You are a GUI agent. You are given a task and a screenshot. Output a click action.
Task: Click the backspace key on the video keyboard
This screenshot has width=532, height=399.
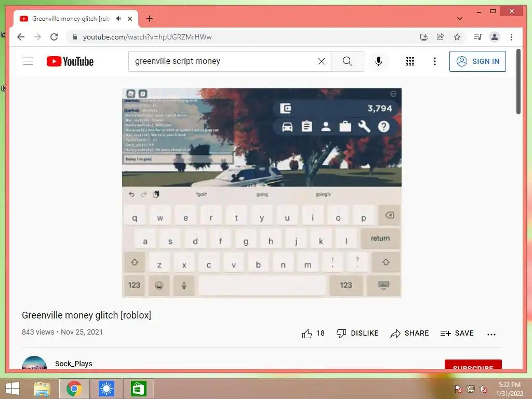(x=389, y=215)
